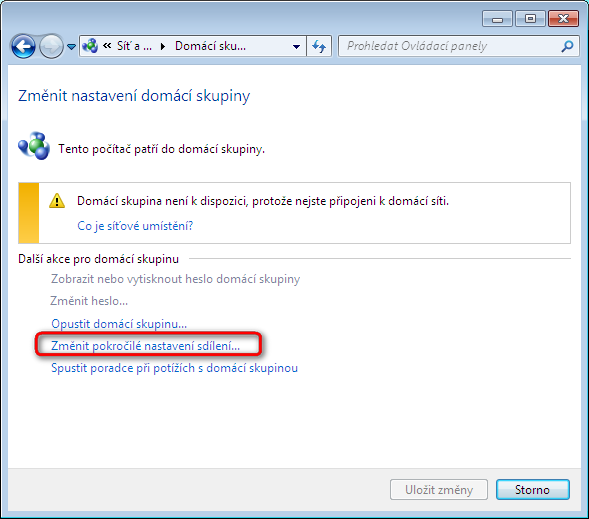Screen dimensions: 589x519
Task: Select the 'Domácí sku...' breadcrumb
Action: [210, 46]
